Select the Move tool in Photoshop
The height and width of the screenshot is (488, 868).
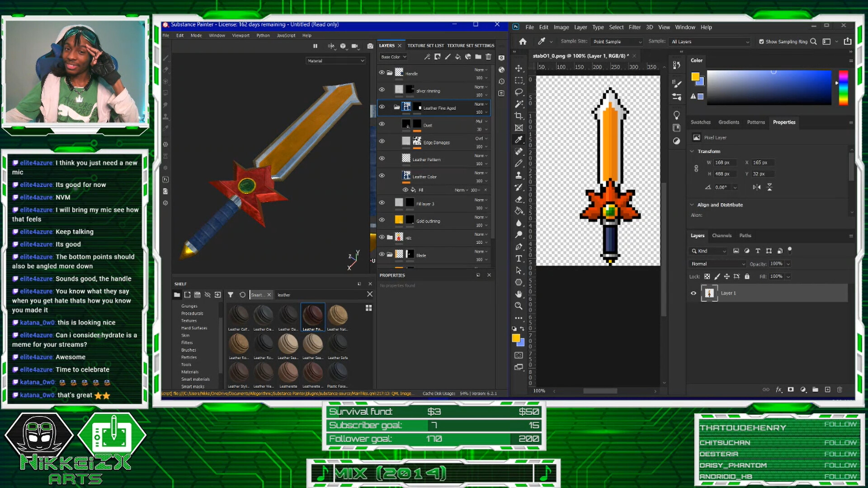[519, 69]
